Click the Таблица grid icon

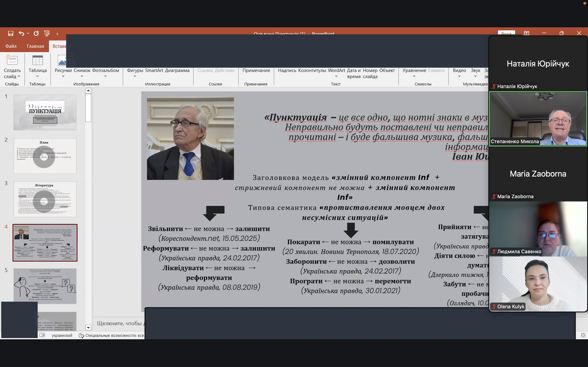pos(37,60)
